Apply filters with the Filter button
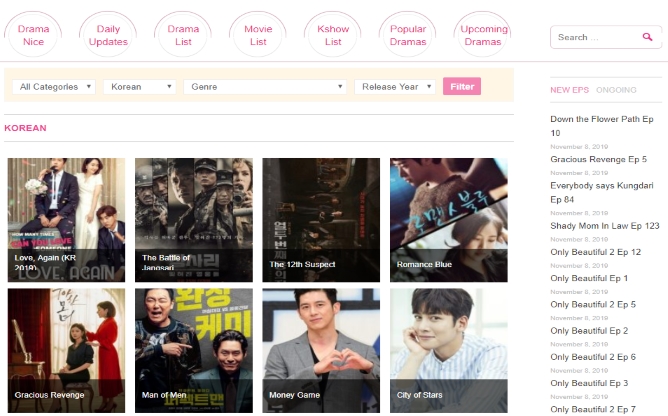Image resolution: width=668 pixels, height=416 pixels. pyautogui.click(x=462, y=86)
